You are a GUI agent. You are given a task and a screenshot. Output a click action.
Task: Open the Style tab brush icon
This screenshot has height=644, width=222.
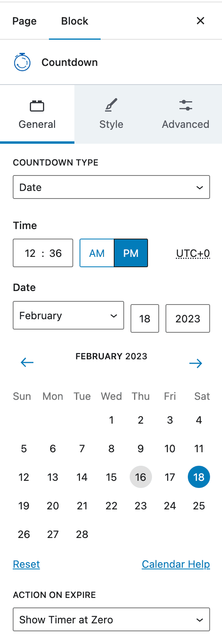(x=111, y=105)
